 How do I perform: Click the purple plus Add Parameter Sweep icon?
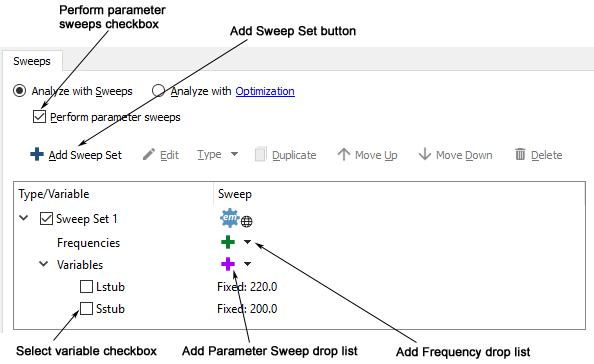coord(228,264)
